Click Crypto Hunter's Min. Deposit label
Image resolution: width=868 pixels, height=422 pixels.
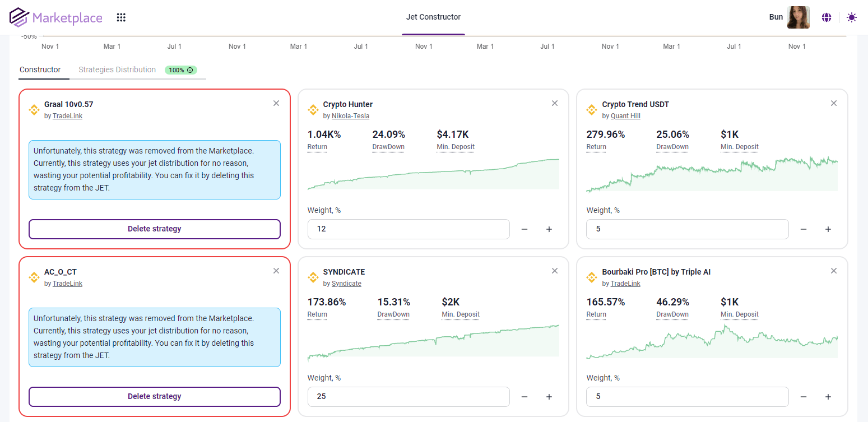pyautogui.click(x=456, y=147)
